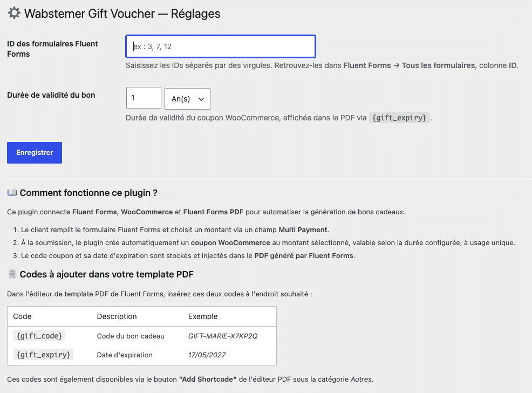532x393 pixels.
Task: Click the example value GIFT-MARIE-X7KP2Q
Action: point(223,336)
